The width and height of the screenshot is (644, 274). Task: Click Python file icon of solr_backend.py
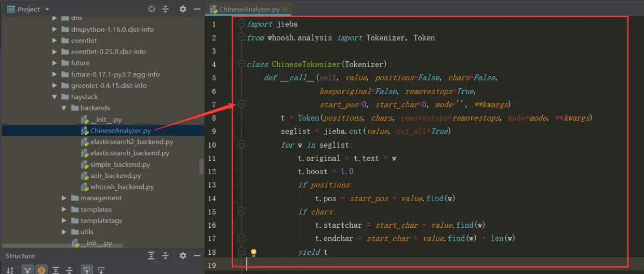(85, 176)
